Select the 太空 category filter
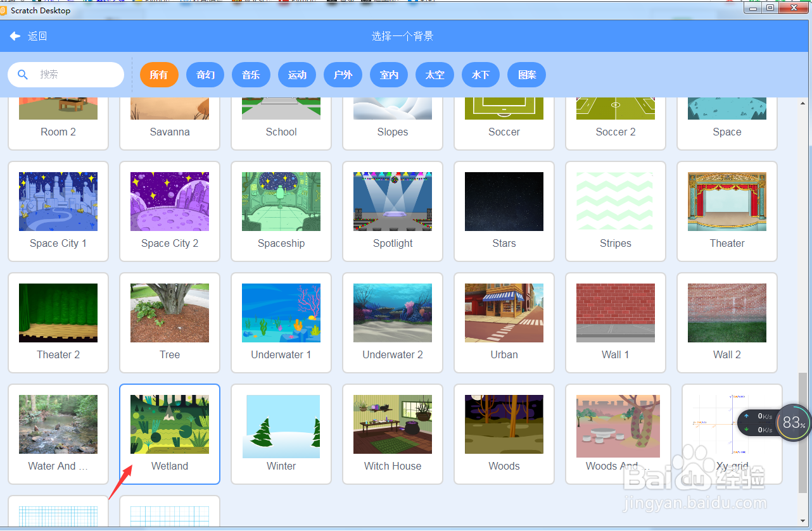Viewport: 812px width, 531px height. click(x=435, y=75)
